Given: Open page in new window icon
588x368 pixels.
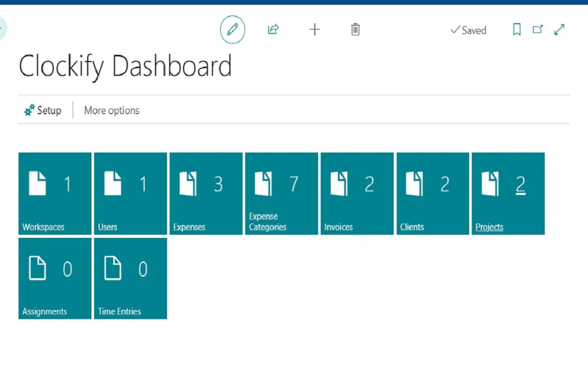Looking at the screenshot, I should coord(538,29).
